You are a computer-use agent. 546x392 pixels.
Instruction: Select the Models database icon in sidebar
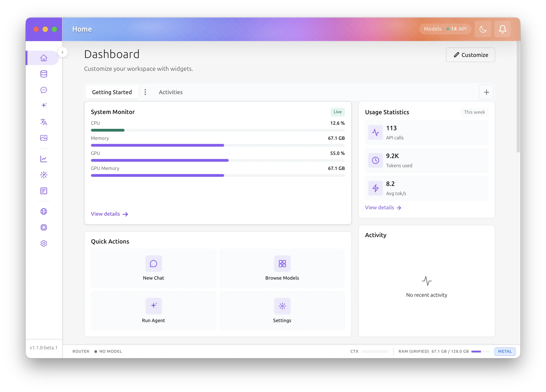pos(44,74)
